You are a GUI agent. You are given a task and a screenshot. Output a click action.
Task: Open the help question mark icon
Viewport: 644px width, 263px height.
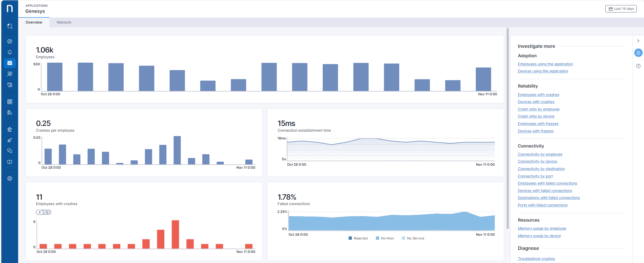638,66
